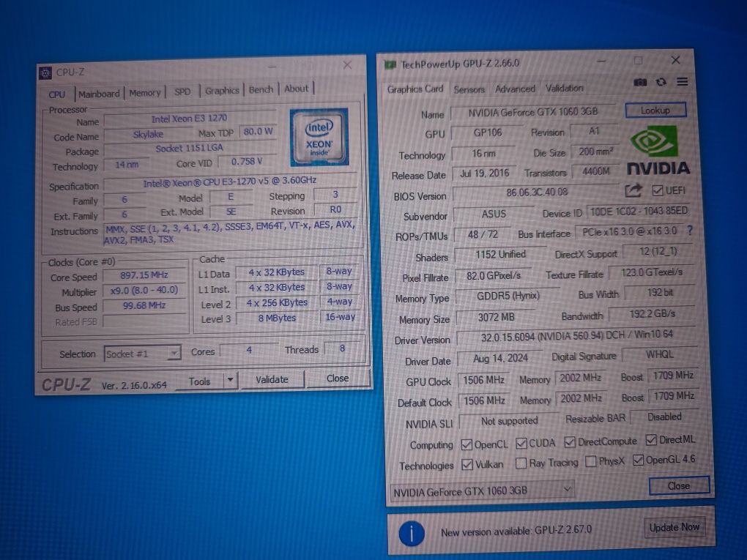The image size is (747, 560).
Task: Switch to the Sensors tab in GPU-Z
Action: coord(469,89)
